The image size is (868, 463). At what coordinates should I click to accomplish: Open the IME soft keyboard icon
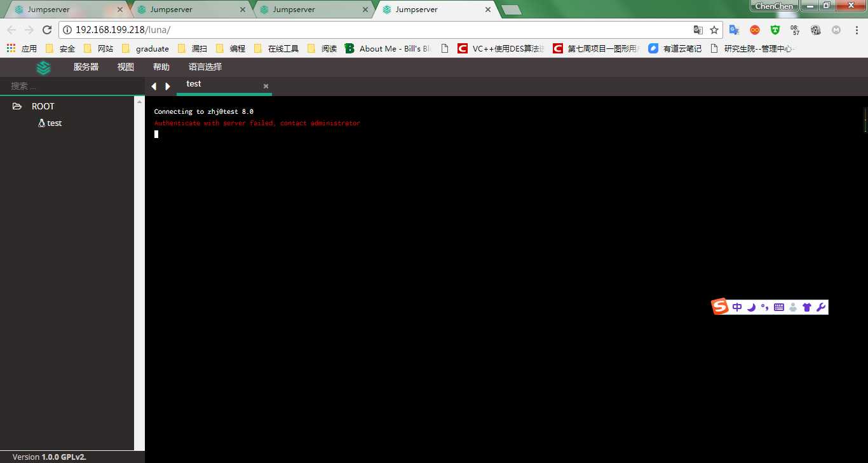pyautogui.click(x=778, y=307)
